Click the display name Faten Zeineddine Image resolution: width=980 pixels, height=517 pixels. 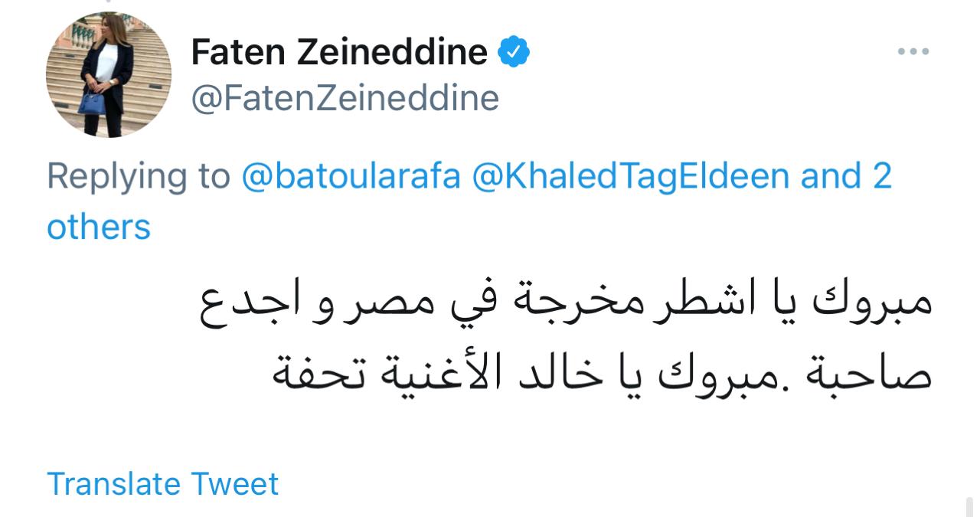point(339,53)
